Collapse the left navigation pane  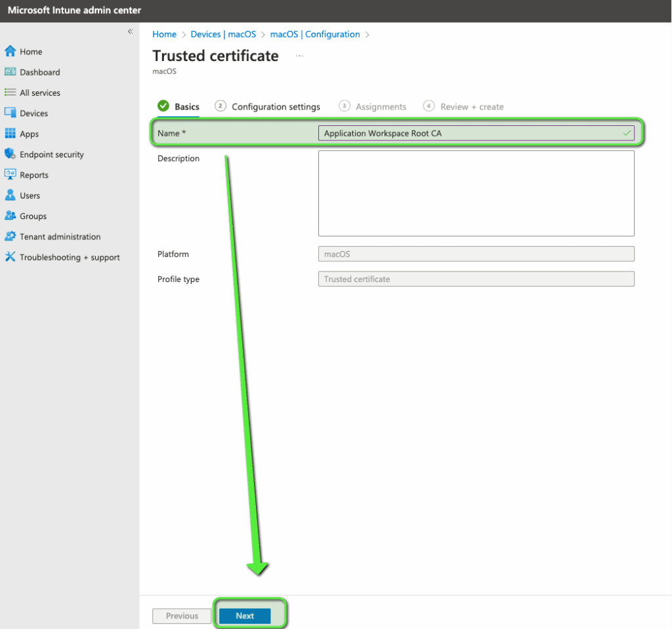pos(130,31)
